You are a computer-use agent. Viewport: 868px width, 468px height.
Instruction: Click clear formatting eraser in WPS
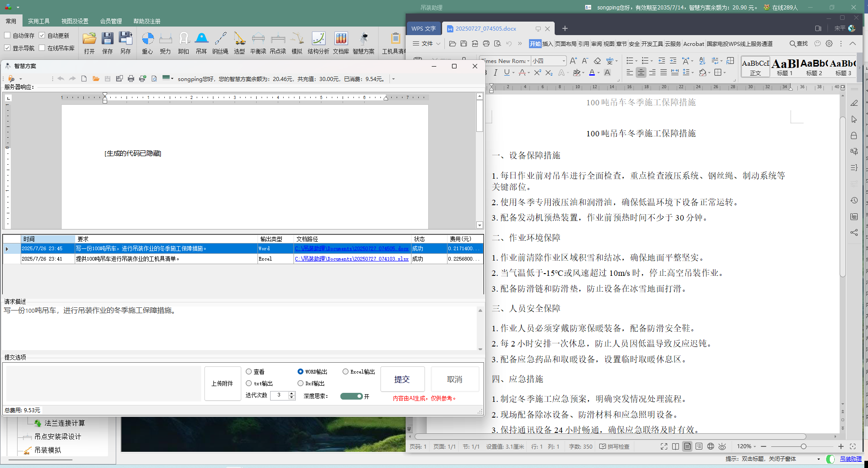(x=597, y=61)
